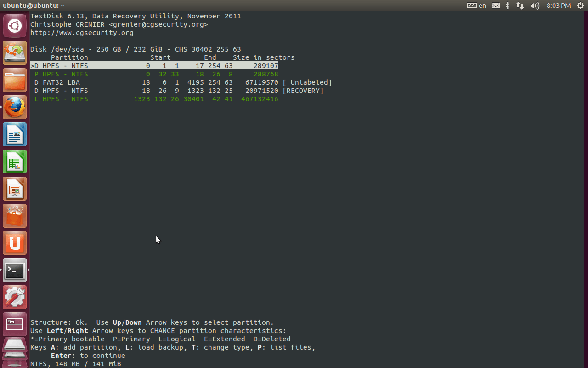Click the 'L: load backup' key hint

pyautogui.click(x=152, y=347)
